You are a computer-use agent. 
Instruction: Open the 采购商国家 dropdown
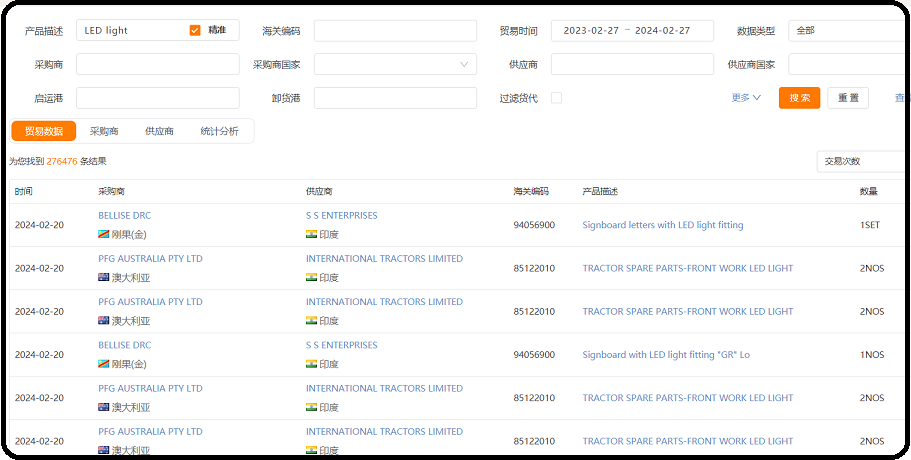[x=395, y=64]
